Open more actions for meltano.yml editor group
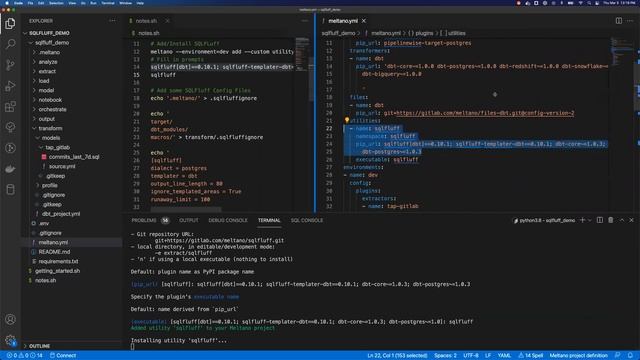 pyautogui.click(x=630, y=21)
